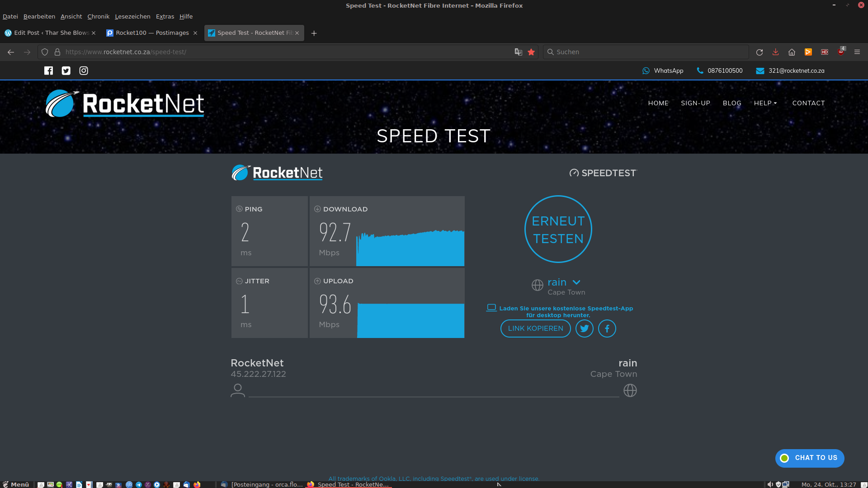Open the Chronik menu

click(99, 16)
